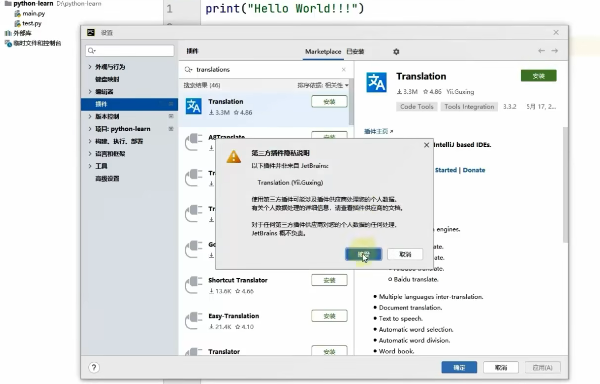Accept the third-party plugin privacy notice
This screenshot has height=384, width=600.
tap(363, 254)
